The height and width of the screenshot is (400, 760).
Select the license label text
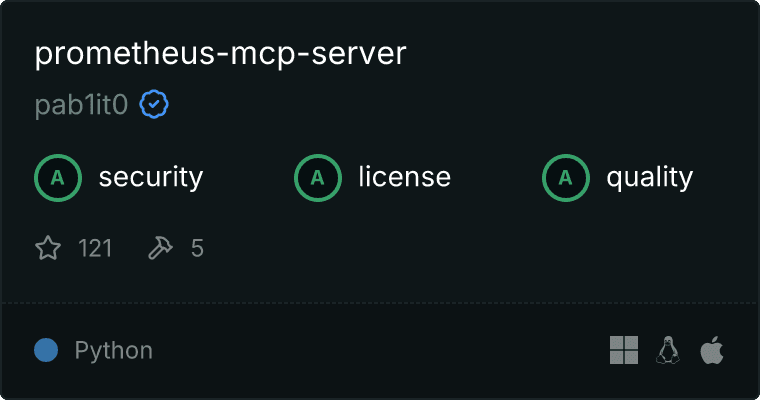pyautogui.click(x=405, y=177)
